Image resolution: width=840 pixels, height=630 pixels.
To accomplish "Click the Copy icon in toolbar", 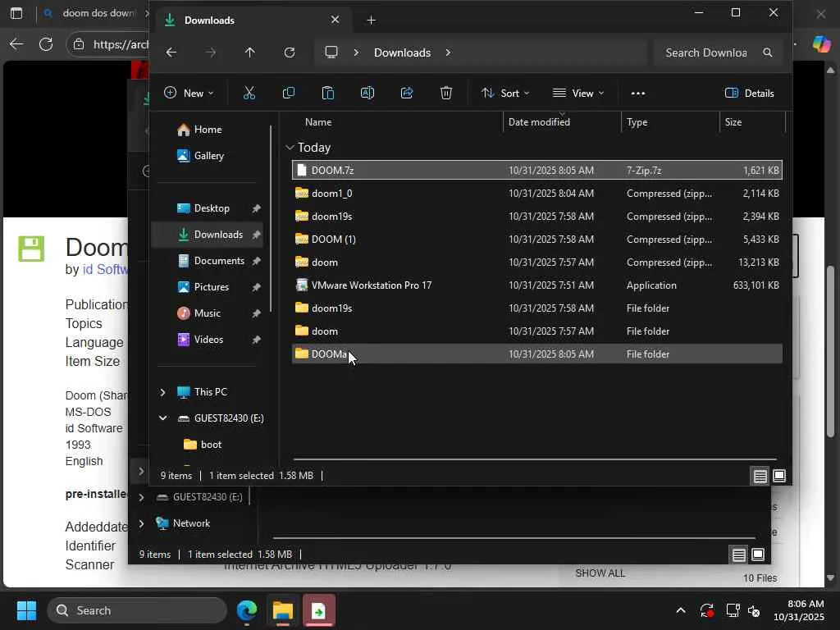I will tap(288, 94).
